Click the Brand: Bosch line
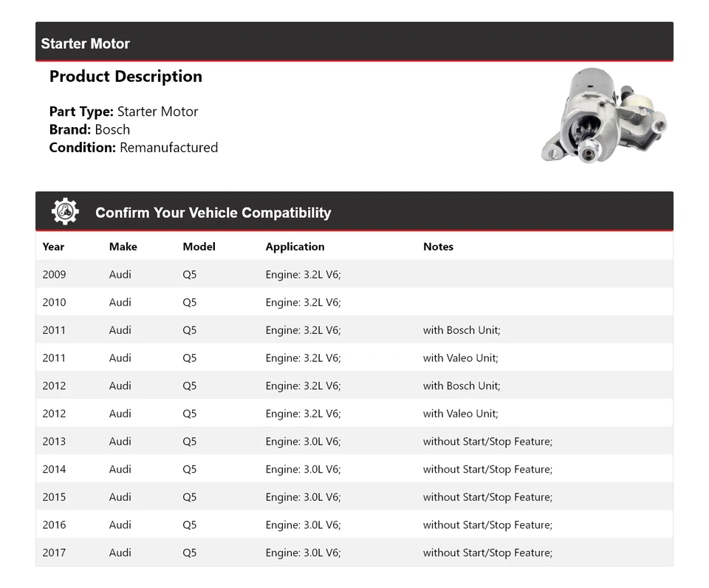 point(89,129)
